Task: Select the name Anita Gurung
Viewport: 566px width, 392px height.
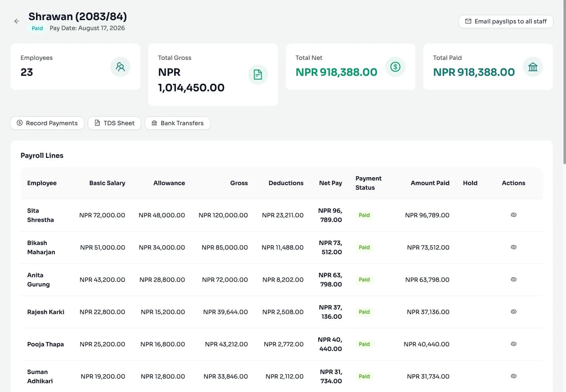Action: (39, 280)
